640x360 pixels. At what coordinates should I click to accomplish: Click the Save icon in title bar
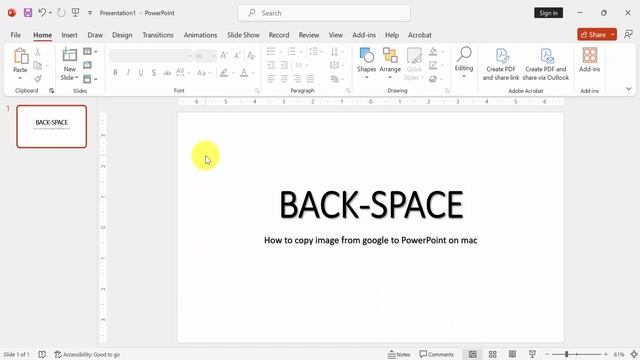[28, 13]
